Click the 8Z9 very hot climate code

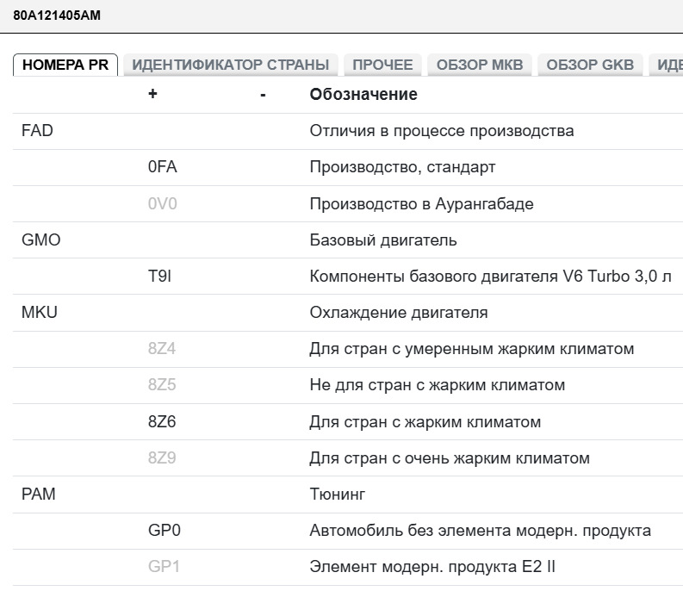coord(162,458)
